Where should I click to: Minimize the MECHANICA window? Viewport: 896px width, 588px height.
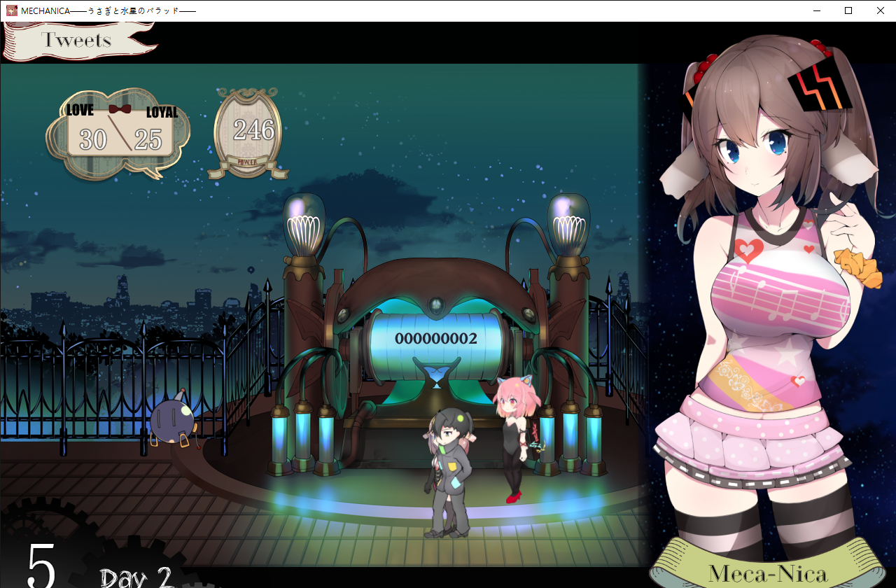point(816,10)
